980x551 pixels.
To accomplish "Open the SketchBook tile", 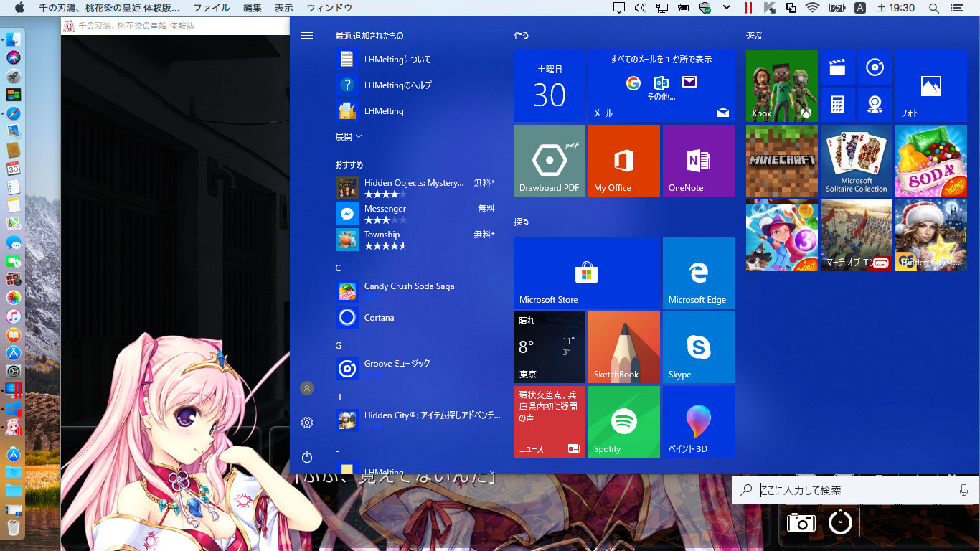I will [624, 347].
